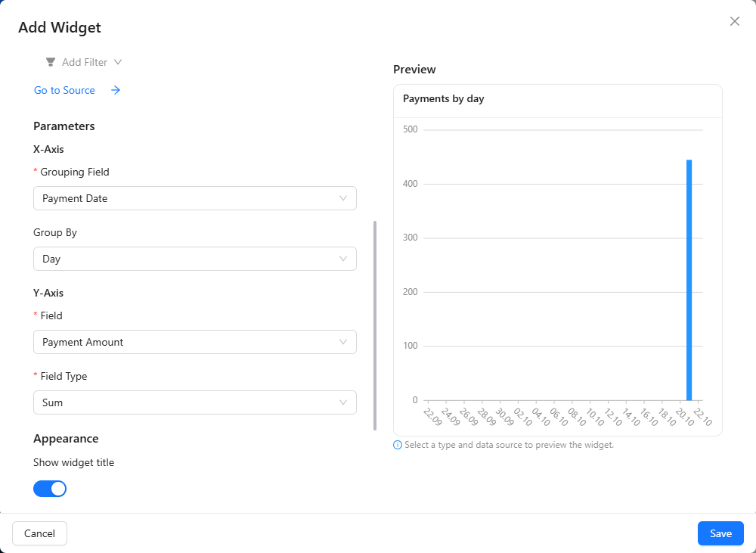Click the Parameters section heading
Viewport: 756px width, 553px height.
pyautogui.click(x=64, y=126)
